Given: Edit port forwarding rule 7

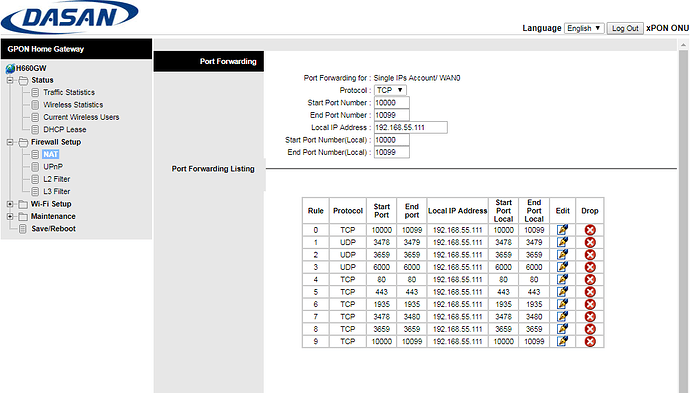Looking at the screenshot, I should click(x=562, y=316).
